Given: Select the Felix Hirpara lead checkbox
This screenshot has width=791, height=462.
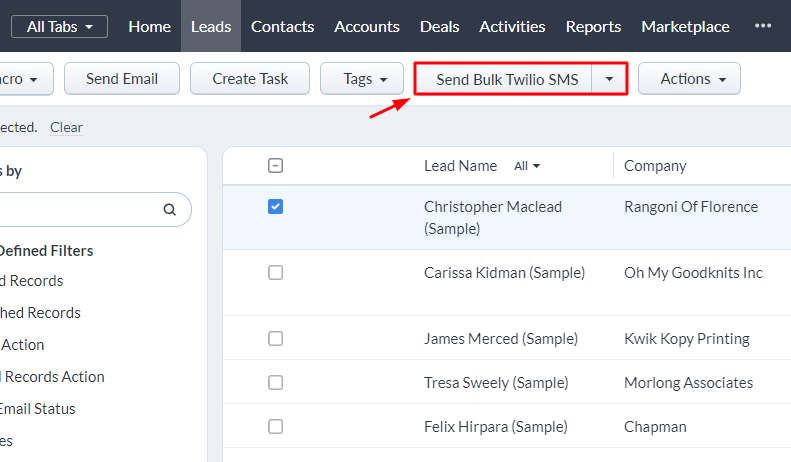Looking at the screenshot, I should click(x=276, y=426).
